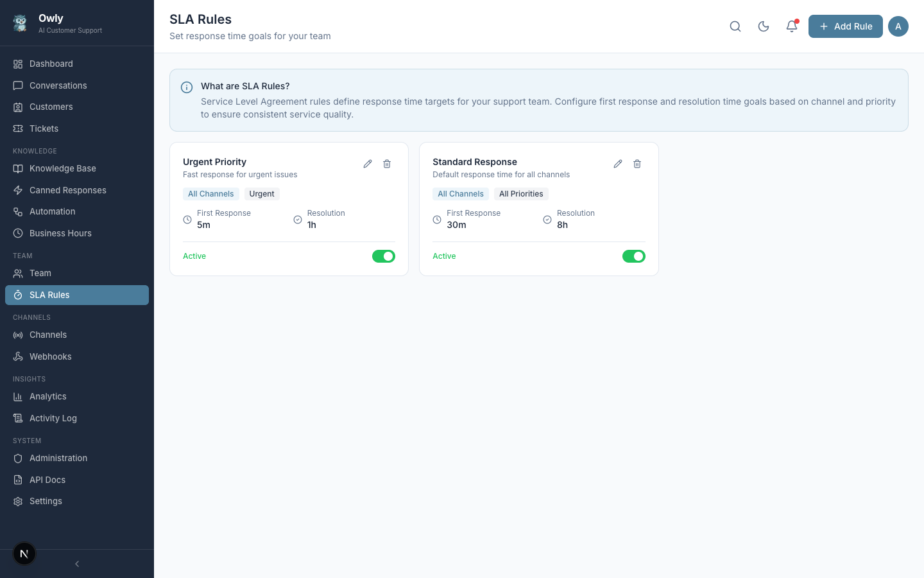Open Conversations in the sidebar
Viewport: 924px width, 578px height.
click(77, 85)
